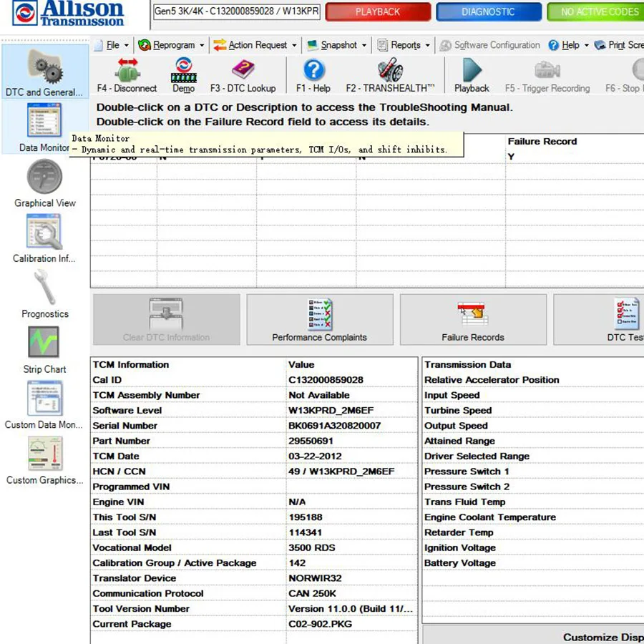The image size is (644, 644).
Task: Click the DTC Test button
Action: tap(599, 320)
